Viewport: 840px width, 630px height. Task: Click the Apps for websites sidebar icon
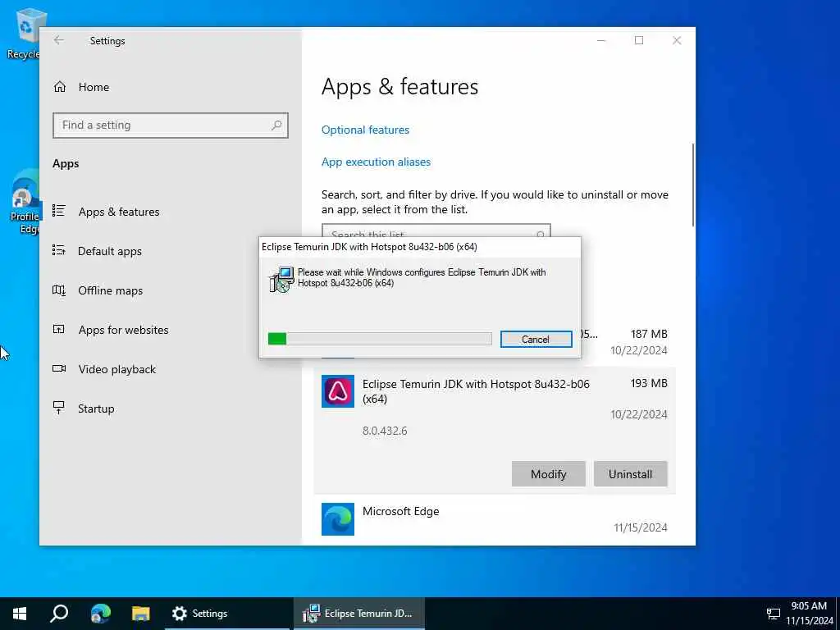point(59,330)
